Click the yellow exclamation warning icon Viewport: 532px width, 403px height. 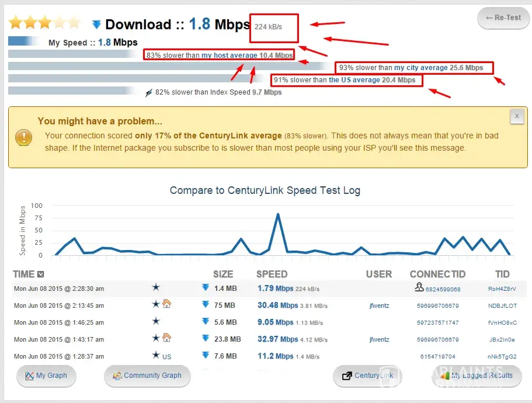[24, 137]
